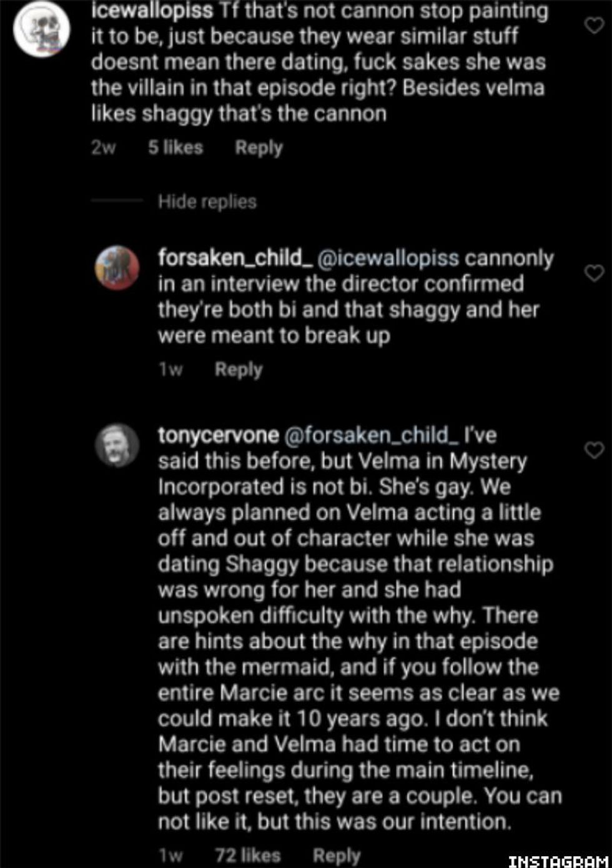View the 5 likes list

tap(175, 148)
